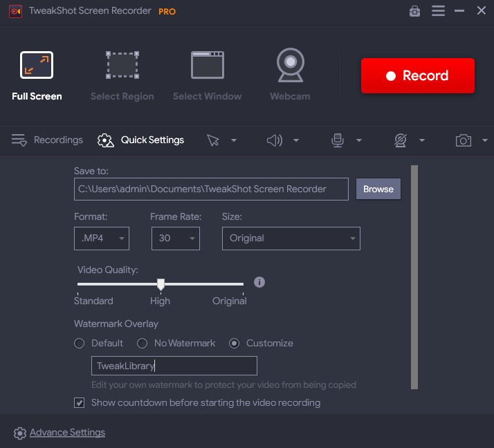Select the Default watermark radio button
This screenshot has width=494, height=448.
(x=80, y=343)
